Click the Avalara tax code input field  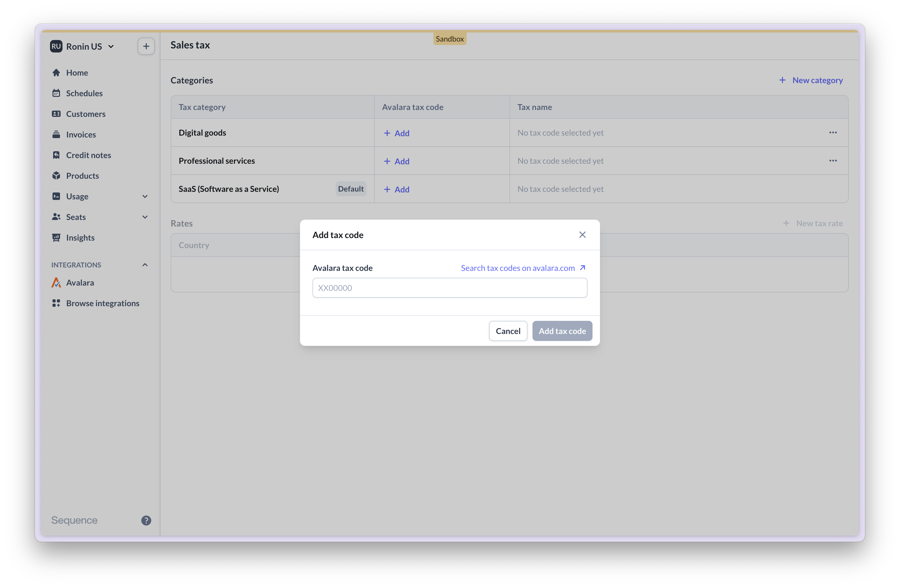coord(449,288)
